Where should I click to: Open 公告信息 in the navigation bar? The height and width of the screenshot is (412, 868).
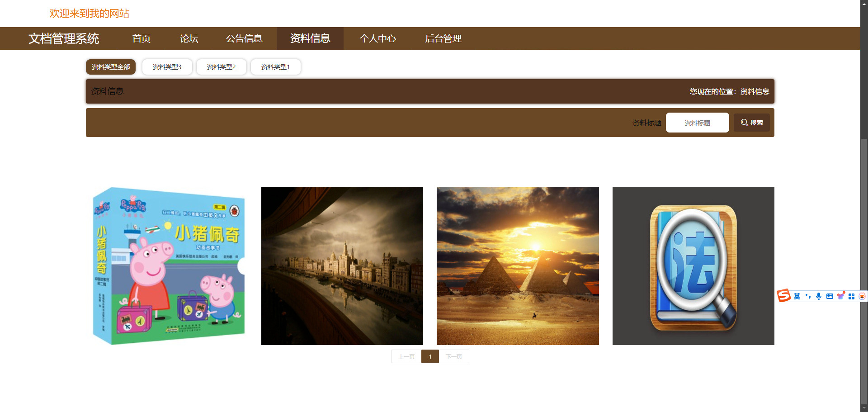coord(244,38)
